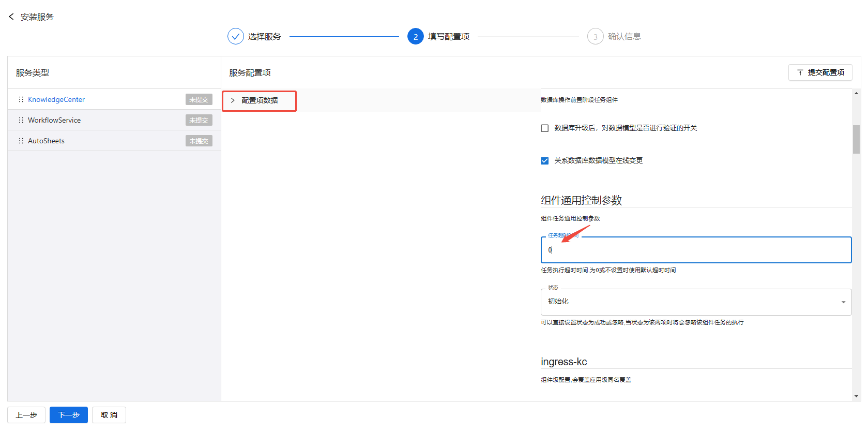Screen dimensions: 868x432
Task: Click scrollbar down arrow in config panel
Action: [857, 396]
